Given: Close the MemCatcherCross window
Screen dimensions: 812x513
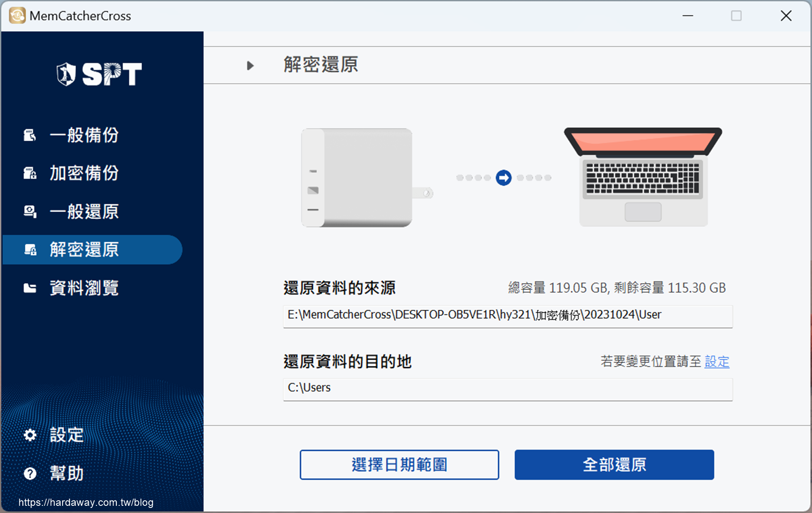Looking at the screenshot, I should (x=786, y=16).
